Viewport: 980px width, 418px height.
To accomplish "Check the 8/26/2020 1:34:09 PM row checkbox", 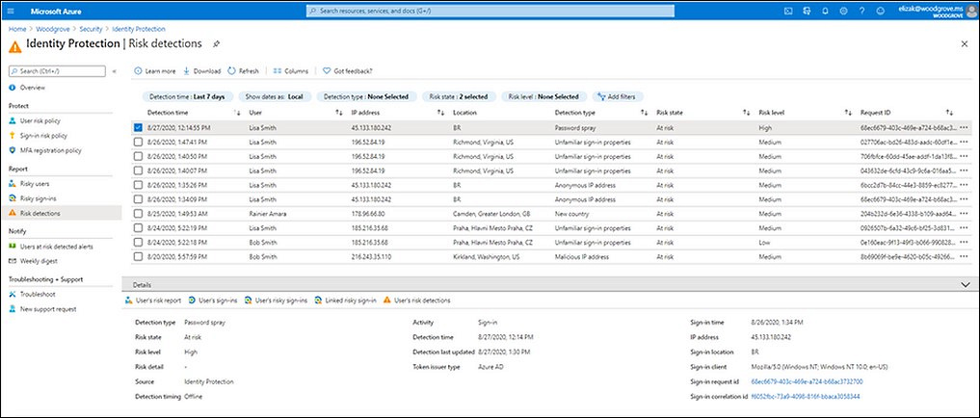I will point(138,199).
